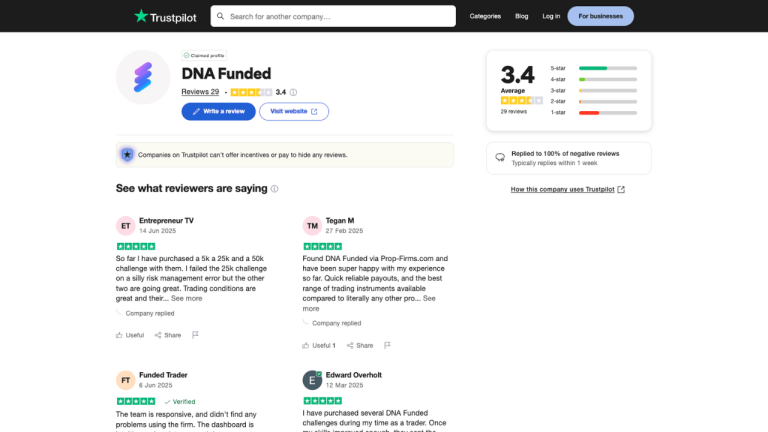
Task: Open the Blog menu item
Action: [522, 16]
